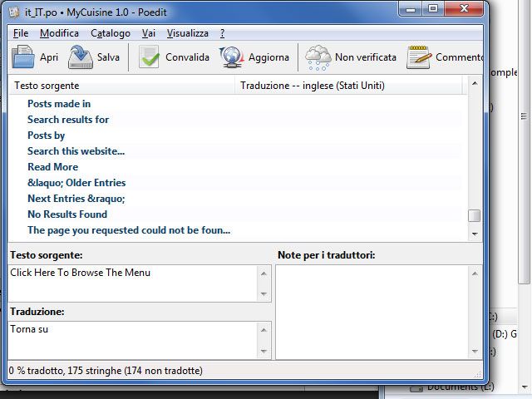Click the source text box up arrow
The height and width of the screenshot is (399, 532).
click(264, 273)
